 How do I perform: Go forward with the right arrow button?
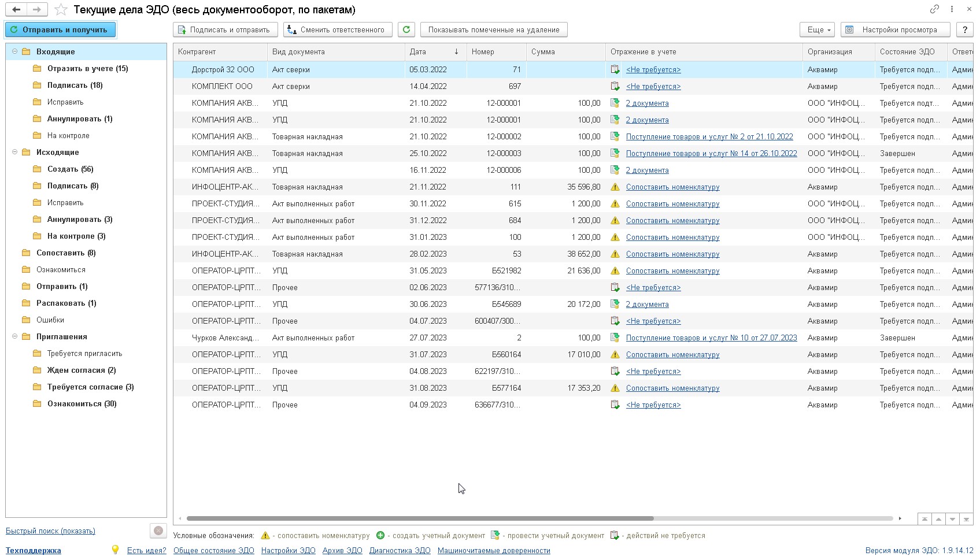(37, 9)
